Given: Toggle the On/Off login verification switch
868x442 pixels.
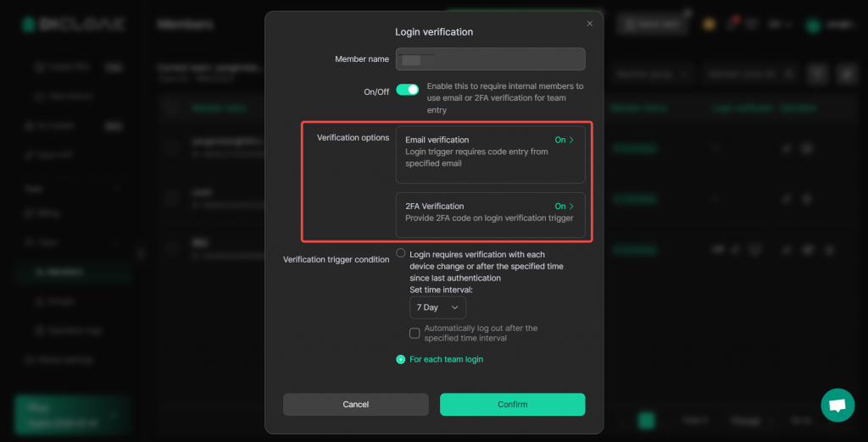Looking at the screenshot, I should (408, 90).
